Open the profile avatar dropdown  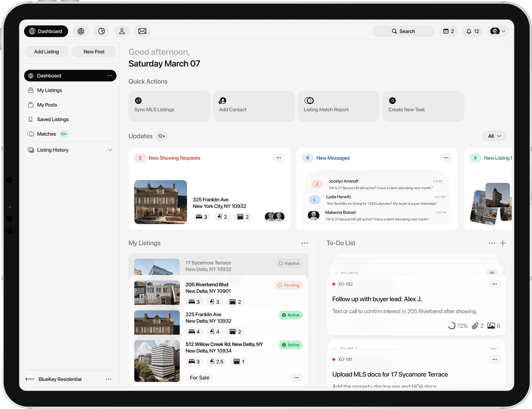(x=498, y=31)
